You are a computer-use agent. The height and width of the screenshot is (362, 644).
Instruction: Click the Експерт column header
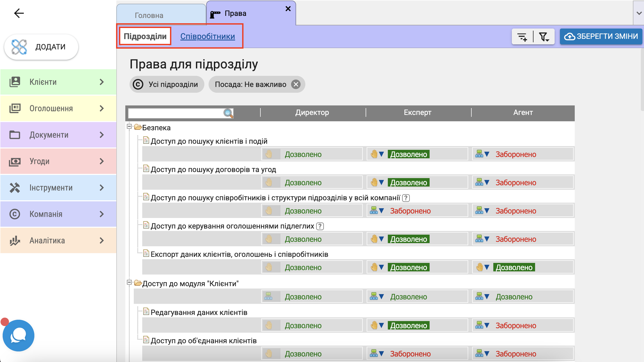pos(417,113)
